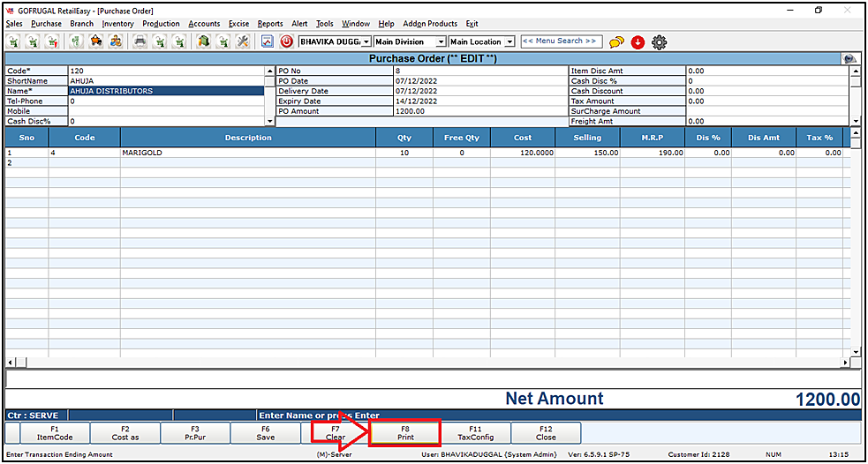This screenshot has width=868, height=464.
Task: Click the Cost cell showing 120.0000
Action: pyautogui.click(x=523, y=153)
